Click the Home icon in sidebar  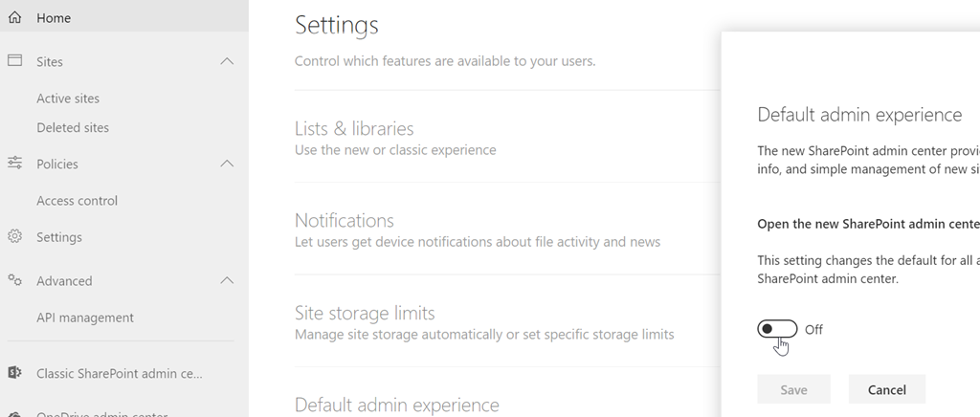(x=14, y=17)
